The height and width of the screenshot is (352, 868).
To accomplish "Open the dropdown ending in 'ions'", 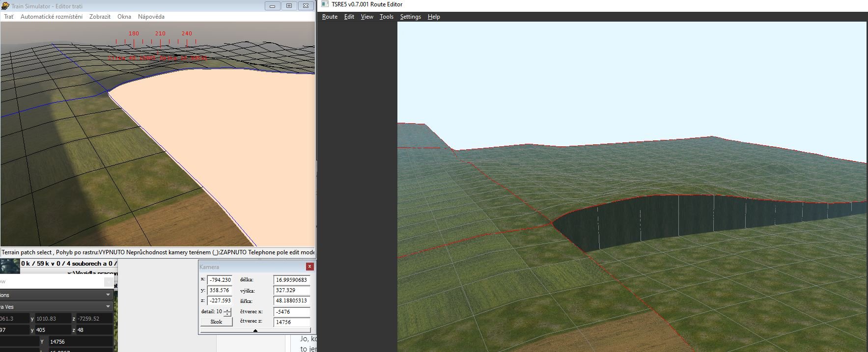I will (56, 295).
